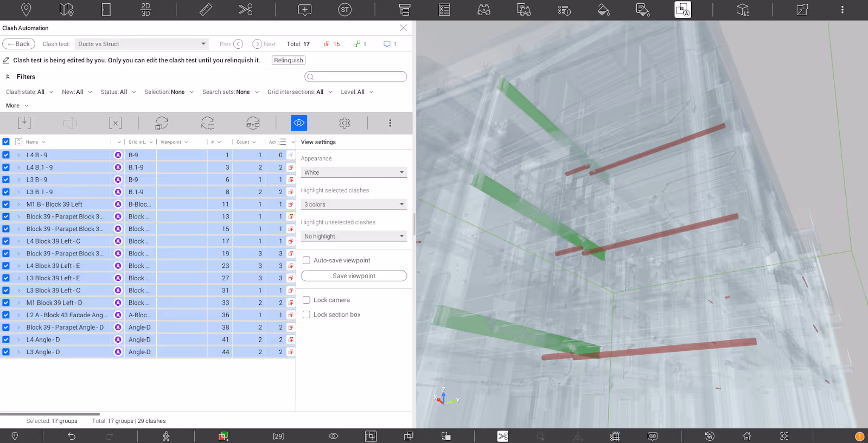The width and height of the screenshot is (868, 443).
Task: Enable Auto-save viewpoint checkbox
Action: click(307, 260)
